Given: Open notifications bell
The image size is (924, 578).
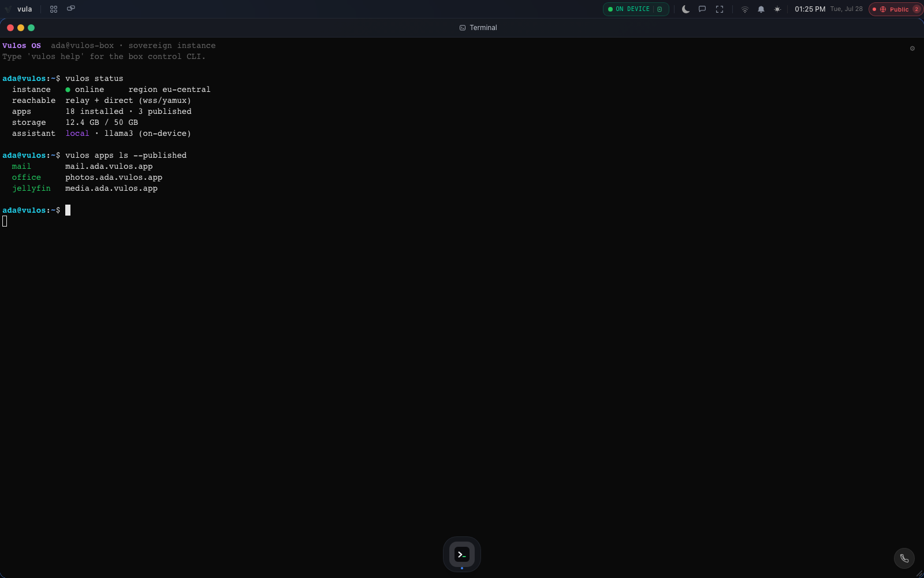Looking at the screenshot, I should 761,9.
